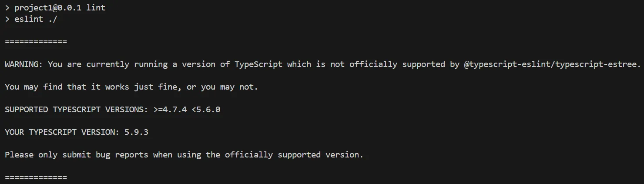Click the word TypeScript in the warning line
The height and width of the screenshot is (184, 644).
coord(258,64)
